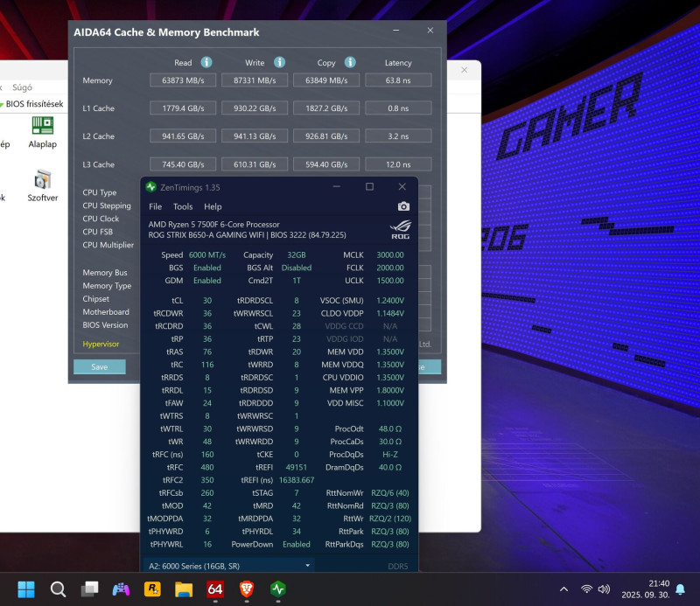
Task: Click the MEM VPP value 1.8000V
Action: click(390, 390)
